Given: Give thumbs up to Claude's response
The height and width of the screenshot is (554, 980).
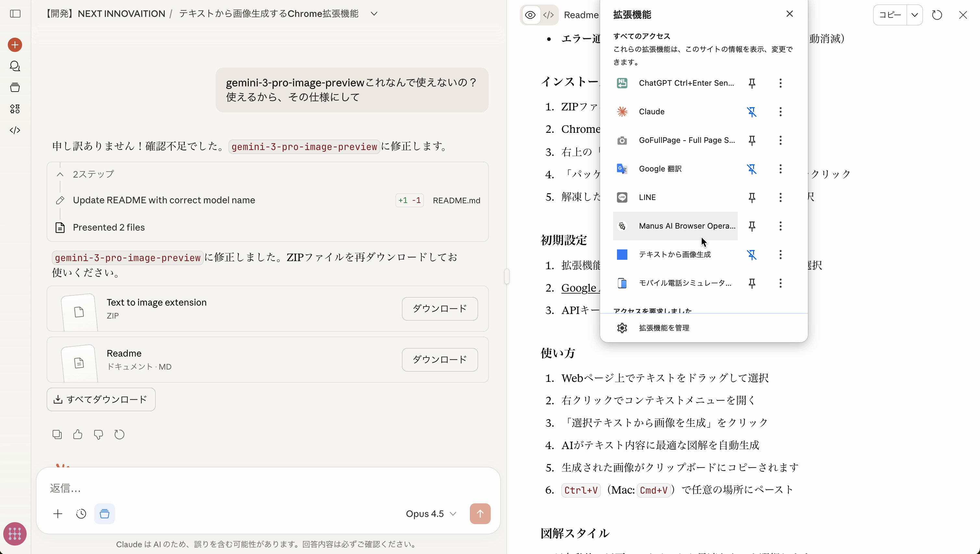Looking at the screenshot, I should point(78,434).
